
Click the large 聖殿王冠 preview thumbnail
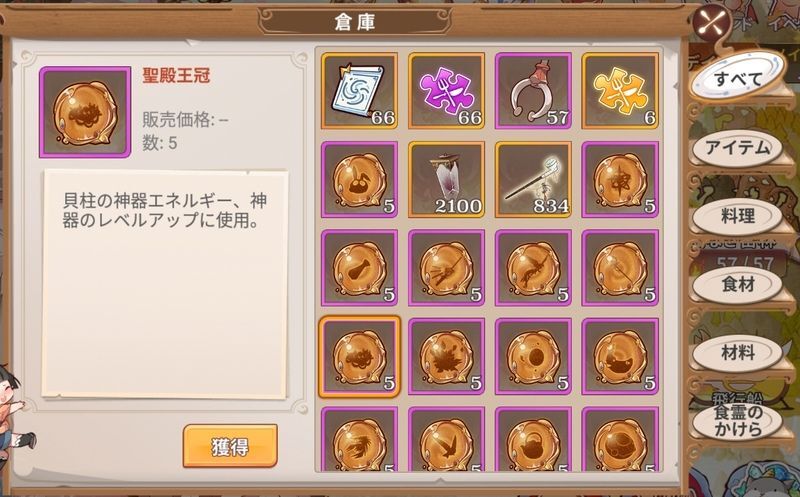(85, 112)
